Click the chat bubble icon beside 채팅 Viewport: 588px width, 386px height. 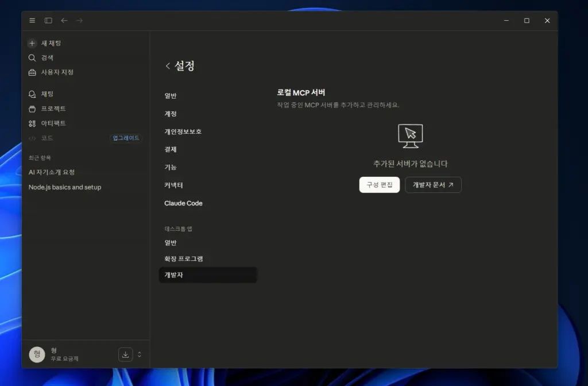32,94
